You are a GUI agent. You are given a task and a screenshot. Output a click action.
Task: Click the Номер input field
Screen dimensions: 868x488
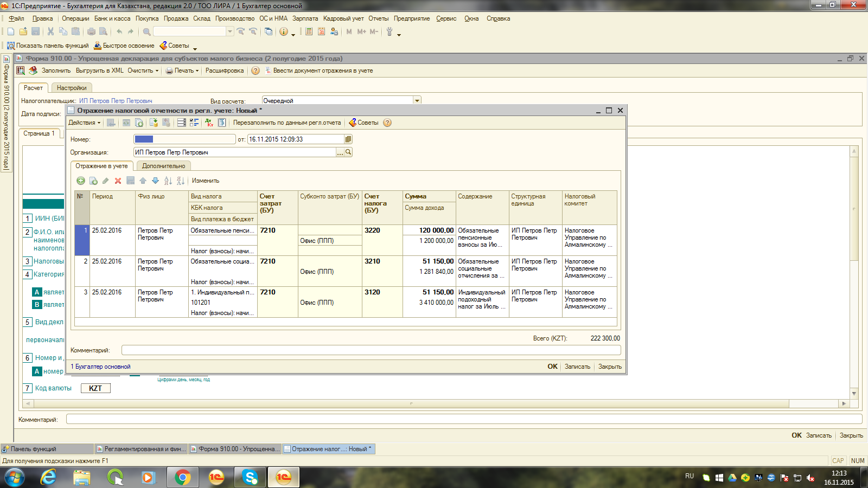tap(184, 139)
